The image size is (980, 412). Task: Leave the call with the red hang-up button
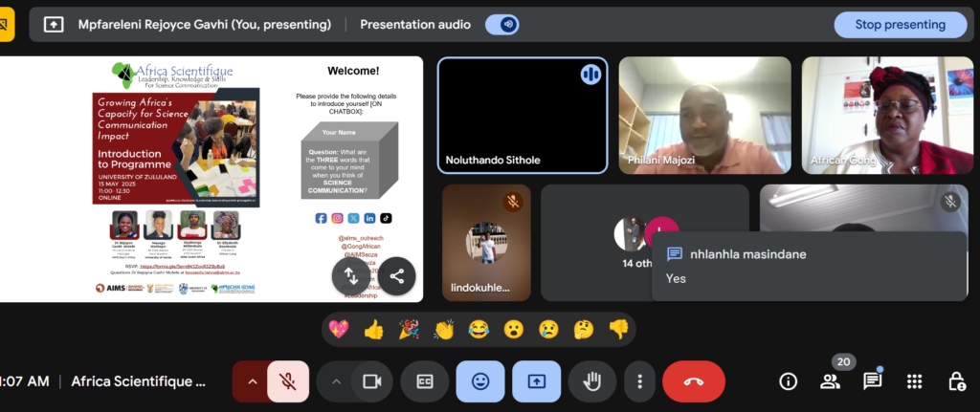tap(694, 381)
